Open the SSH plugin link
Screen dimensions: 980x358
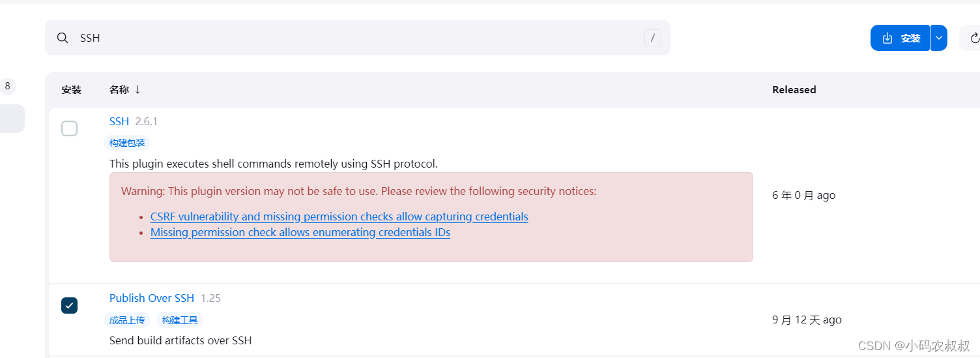click(119, 121)
